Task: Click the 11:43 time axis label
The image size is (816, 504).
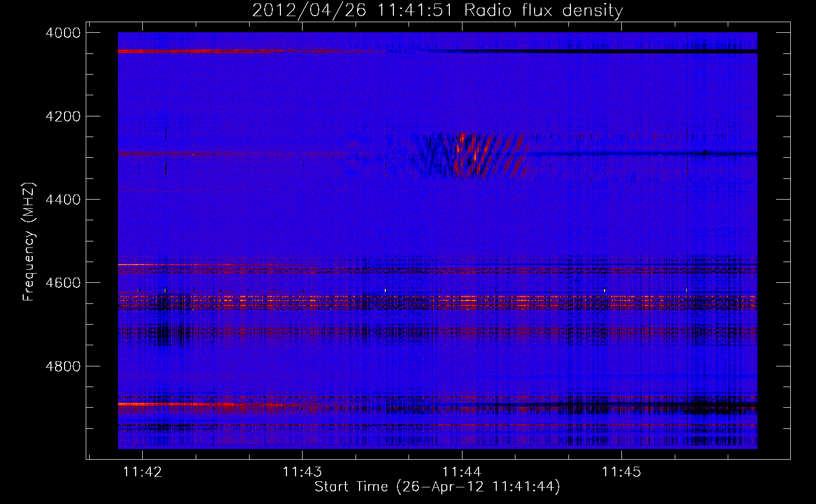Action: [x=302, y=472]
